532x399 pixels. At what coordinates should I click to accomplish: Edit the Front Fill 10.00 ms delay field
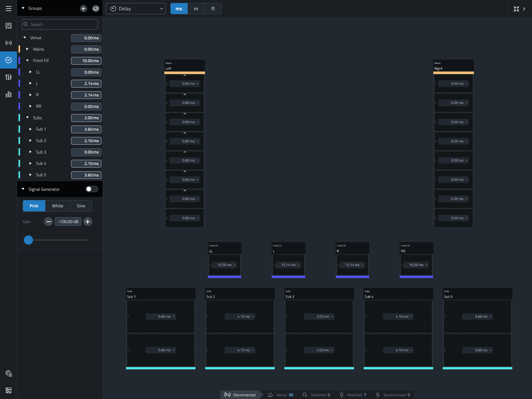[86, 61]
